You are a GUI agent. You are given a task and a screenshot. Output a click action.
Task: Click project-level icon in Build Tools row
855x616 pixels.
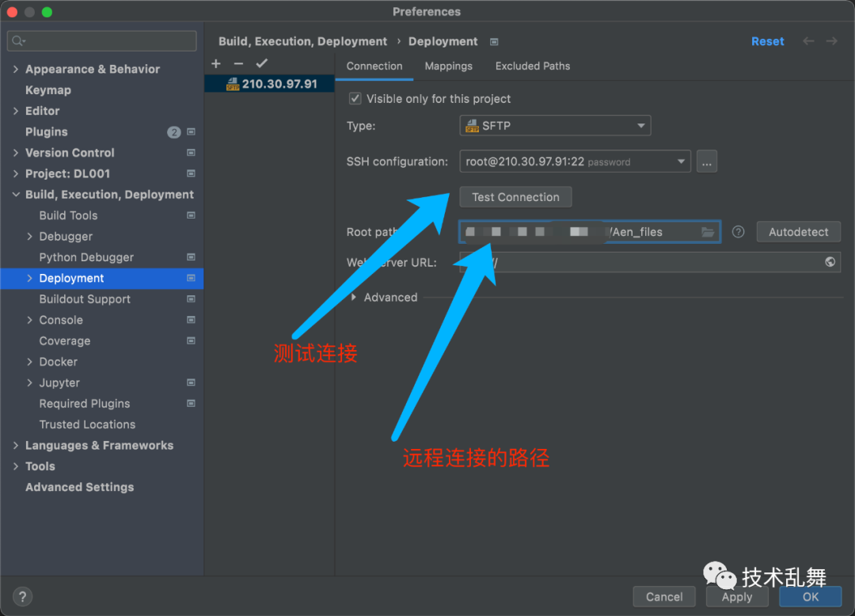(x=191, y=215)
